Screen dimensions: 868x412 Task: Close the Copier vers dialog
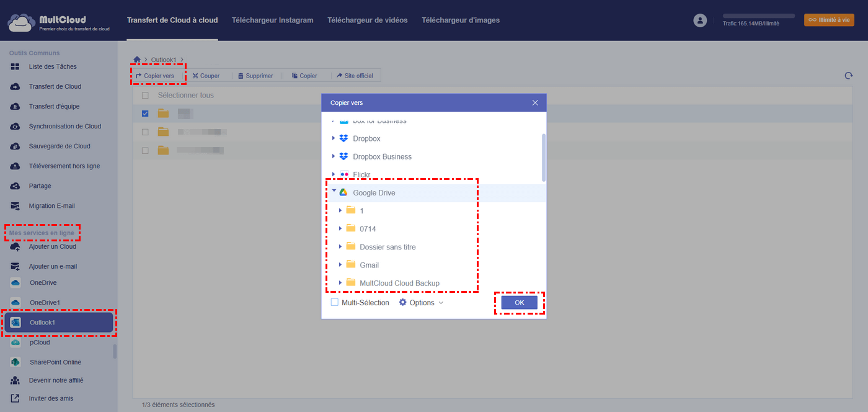pos(535,102)
